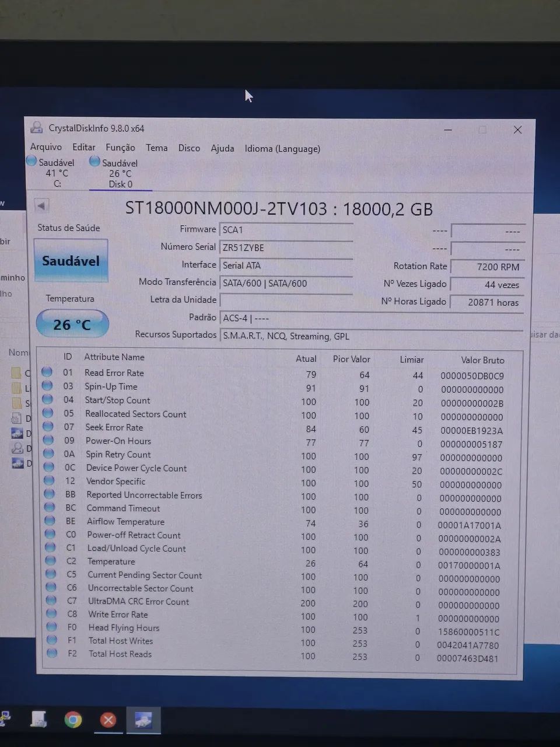Image resolution: width=560 pixels, height=747 pixels.
Task: Click the status icon for Current Pending Sector Count
Action: click(51, 574)
